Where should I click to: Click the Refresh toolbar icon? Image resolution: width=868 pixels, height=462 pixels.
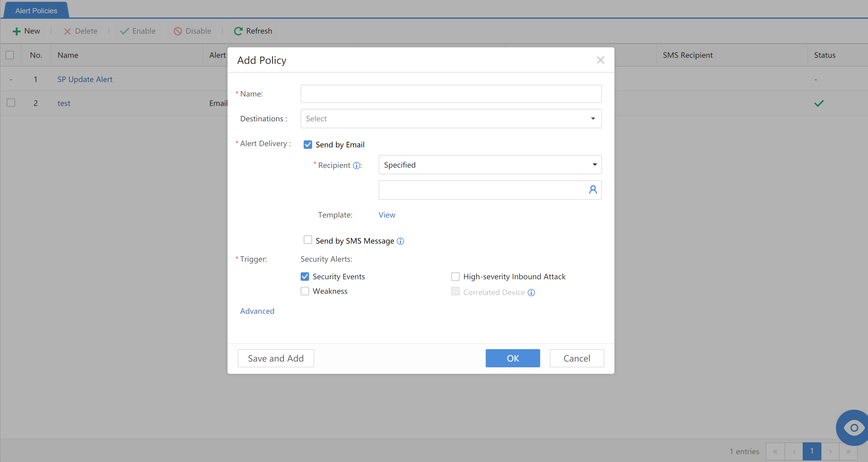pyautogui.click(x=238, y=31)
